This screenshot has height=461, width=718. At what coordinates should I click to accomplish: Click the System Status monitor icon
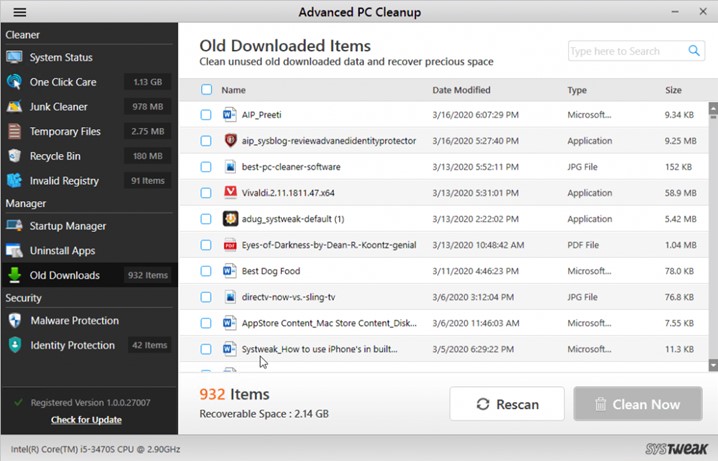click(14, 57)
